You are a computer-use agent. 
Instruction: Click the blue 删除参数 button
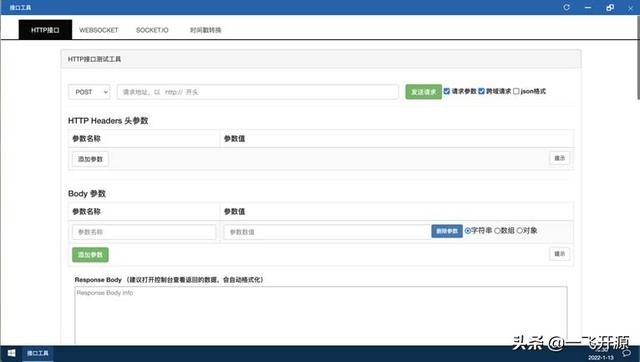point(447,231)
